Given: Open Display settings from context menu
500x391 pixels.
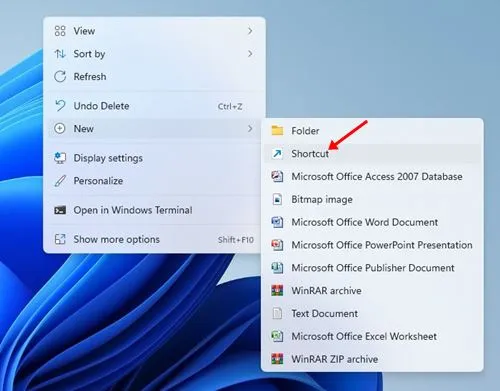Looking at the screenshot, I should pyautogui.click(x=154, y=158).
